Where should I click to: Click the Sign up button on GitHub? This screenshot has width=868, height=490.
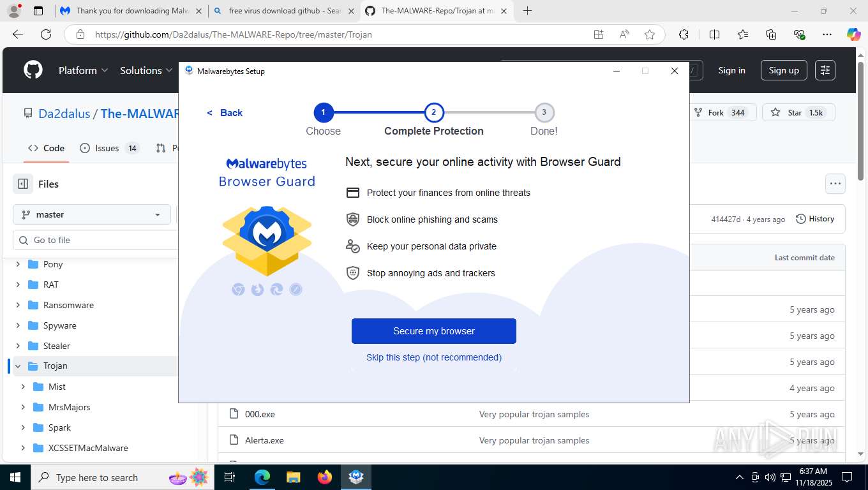coord(784,70)
